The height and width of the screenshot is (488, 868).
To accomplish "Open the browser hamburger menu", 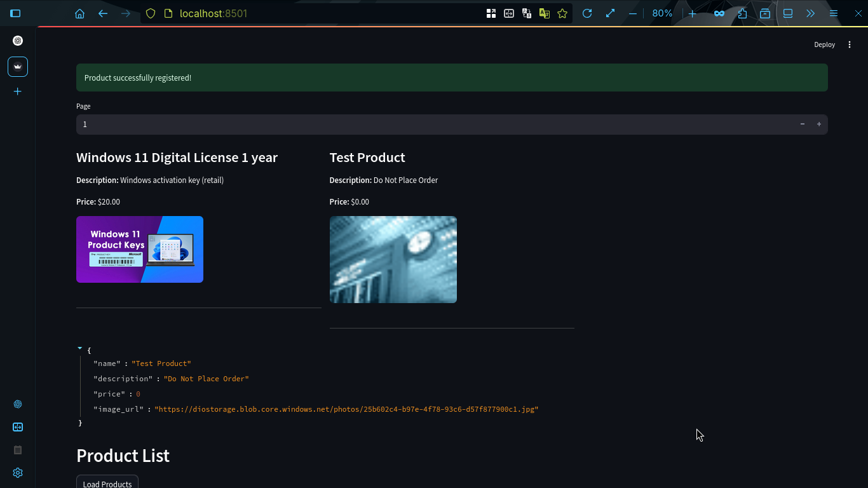I will click(833, 13).
